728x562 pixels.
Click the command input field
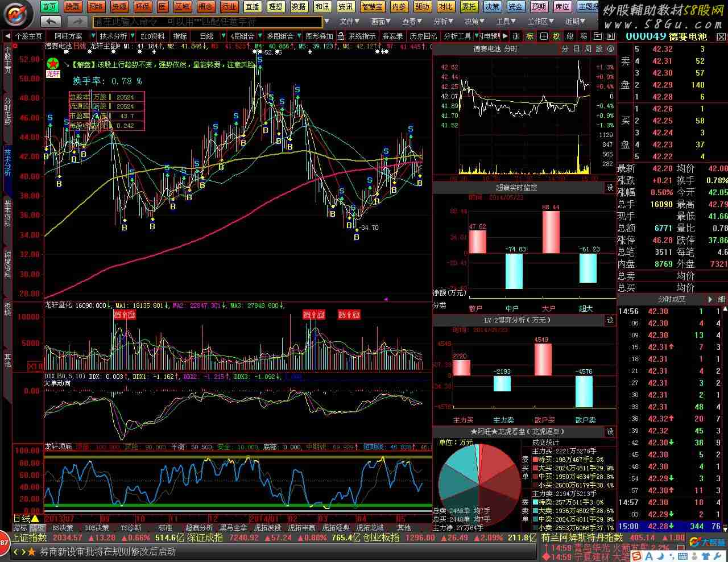(x=208, y=22)
